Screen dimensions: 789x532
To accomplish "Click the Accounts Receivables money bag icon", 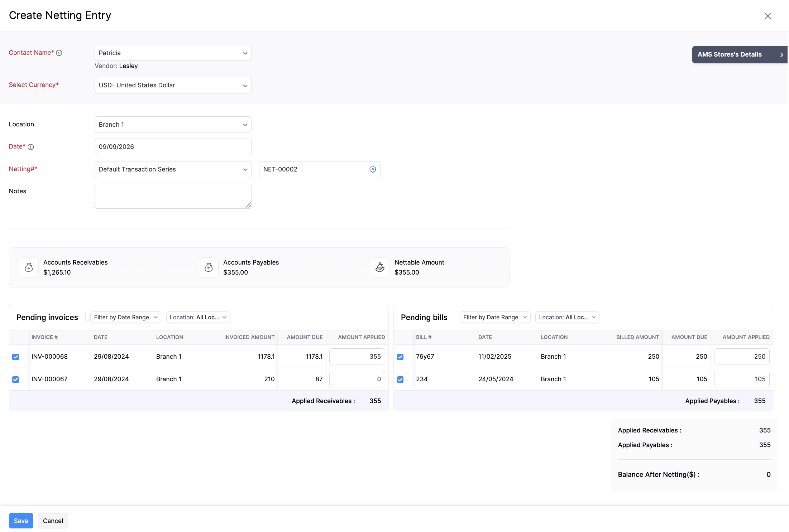I will coord(29,267).
